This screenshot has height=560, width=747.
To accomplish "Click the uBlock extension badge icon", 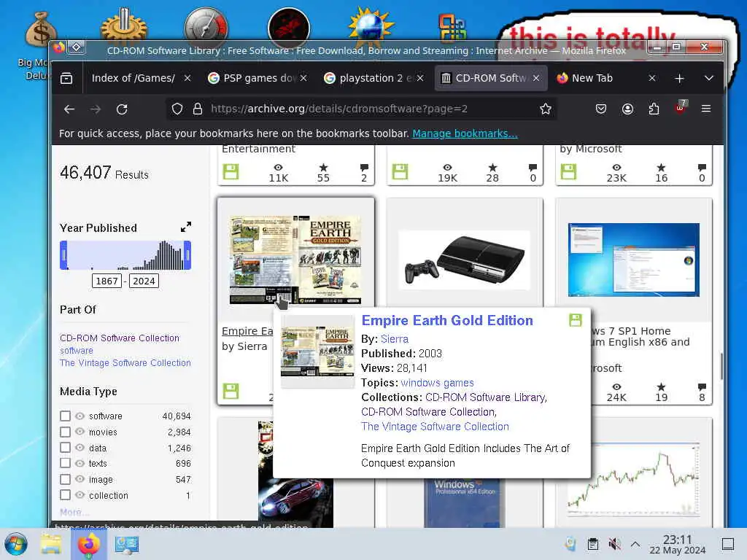I will pos(681,107).
